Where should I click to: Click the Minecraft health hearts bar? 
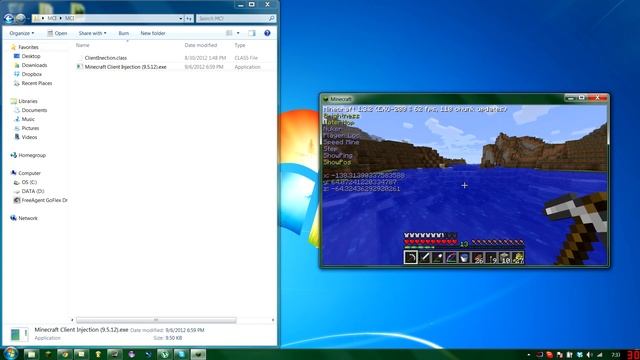coord(431,242)
